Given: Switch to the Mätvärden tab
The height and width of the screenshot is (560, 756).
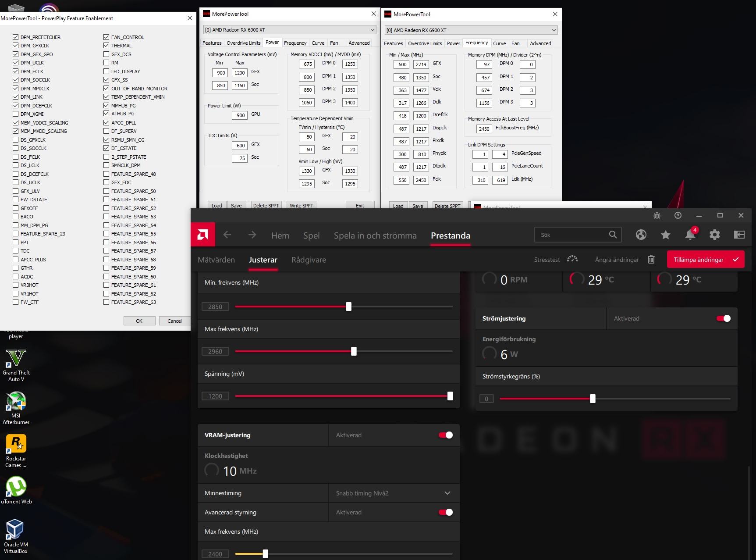Looking at the screenshot, I should click(x=216, y=260).
